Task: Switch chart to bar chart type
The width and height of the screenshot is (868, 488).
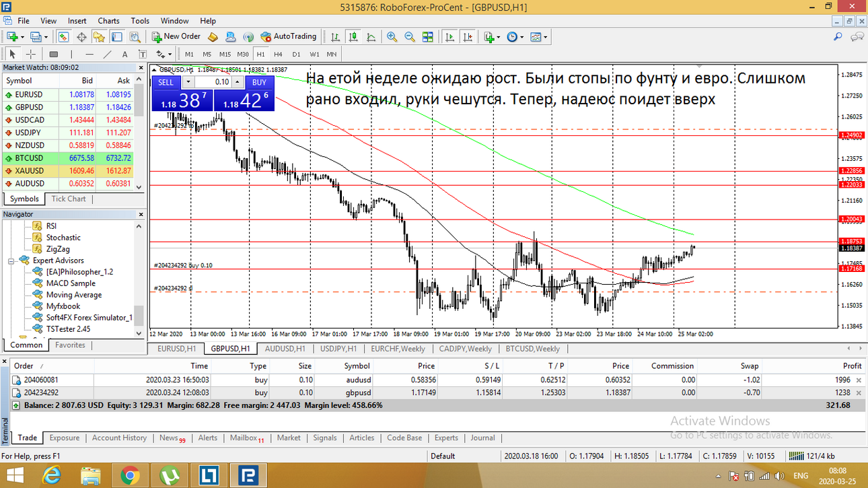Action: [x=334, y=37]
